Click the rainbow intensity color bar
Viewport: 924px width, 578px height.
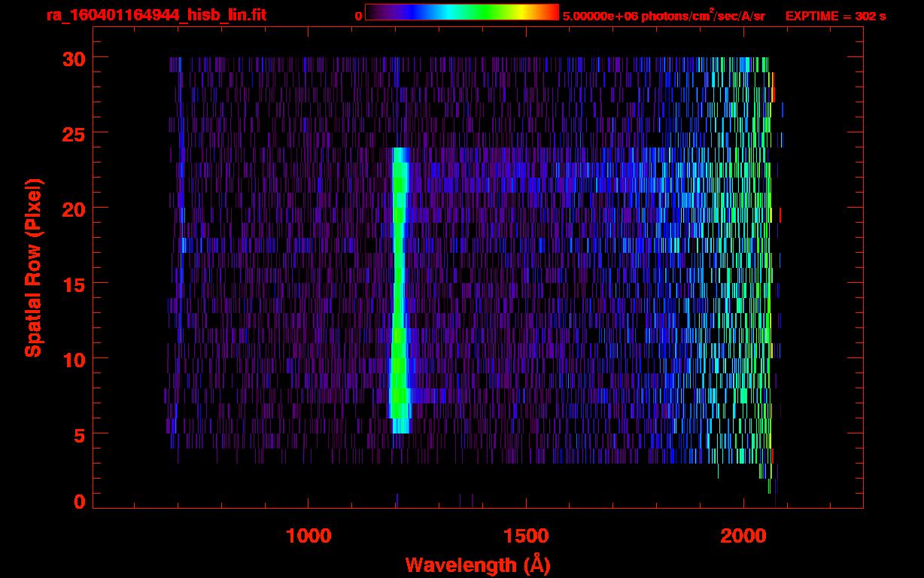click(x=462, y=13)
